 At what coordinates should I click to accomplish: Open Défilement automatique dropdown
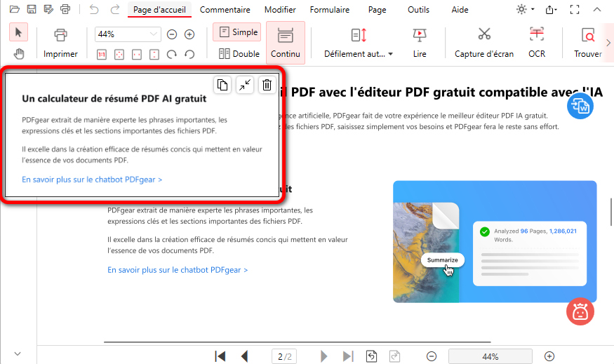(359, 43)
